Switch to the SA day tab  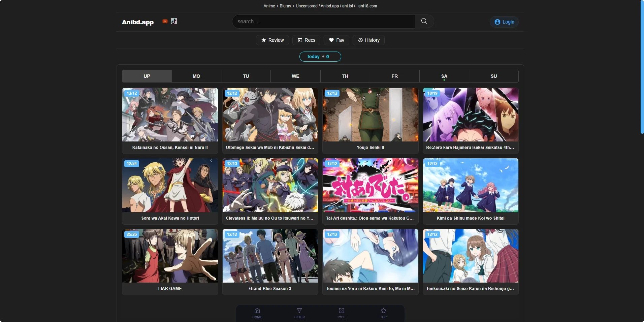[444, 76]
